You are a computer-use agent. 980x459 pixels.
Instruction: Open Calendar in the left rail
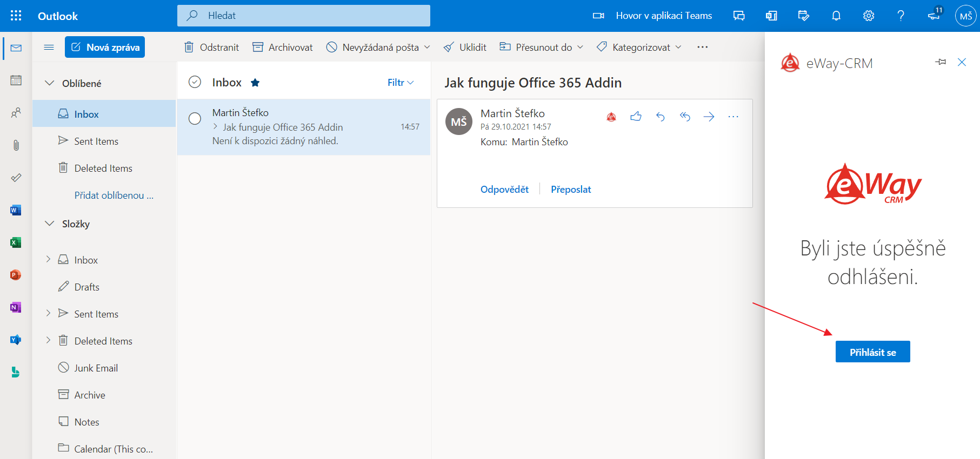[16, 80]
